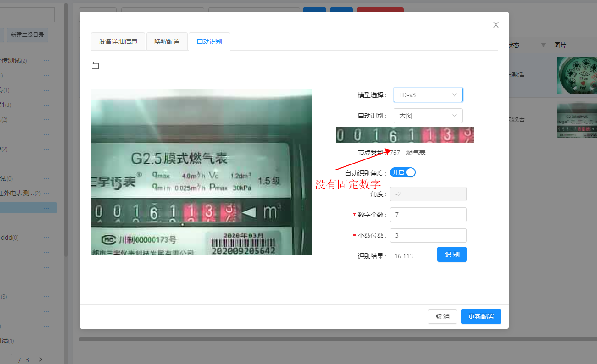597x364 pixels.
Task: Select the 红外电表测...(2) tree item
Action: pyautogui.click(x=20, y=194)
